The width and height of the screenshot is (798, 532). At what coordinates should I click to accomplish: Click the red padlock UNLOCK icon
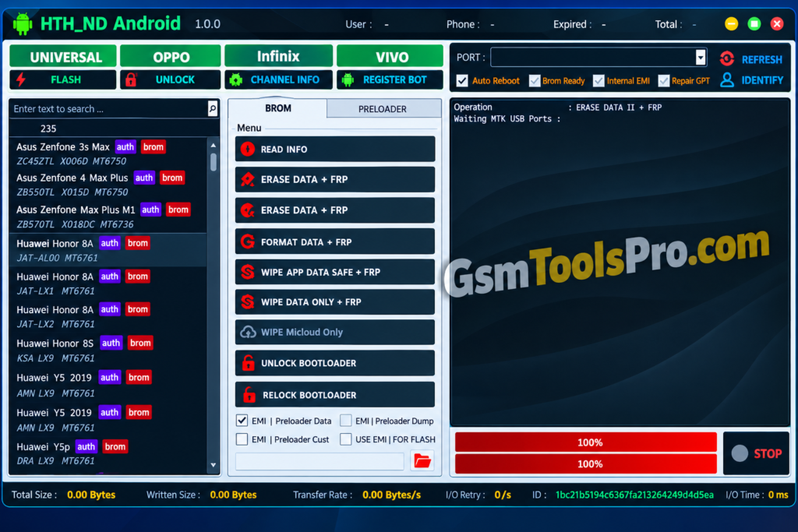tap(131, 80)
